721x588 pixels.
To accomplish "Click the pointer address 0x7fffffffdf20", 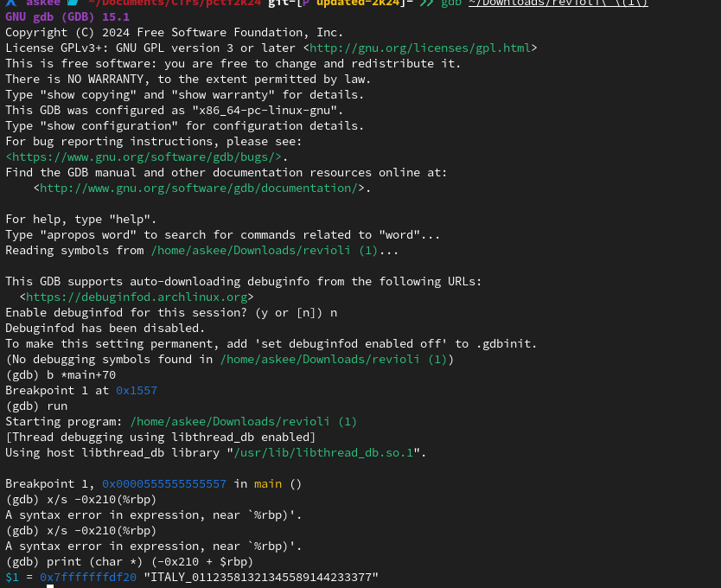I will pyautogui.click(x=88, y=577).
